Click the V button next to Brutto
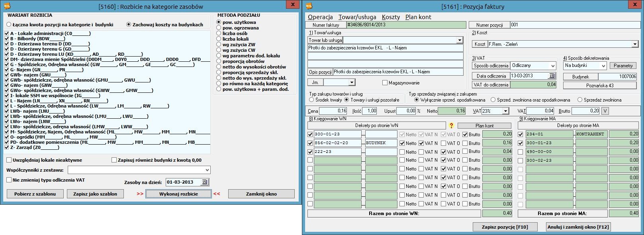The height and width of the screenshot is (235, 644). coord(605,111)
